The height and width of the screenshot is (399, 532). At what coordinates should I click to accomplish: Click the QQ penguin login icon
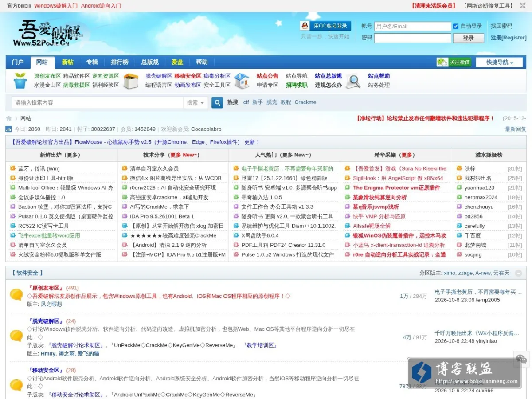(x=305, y=26)
